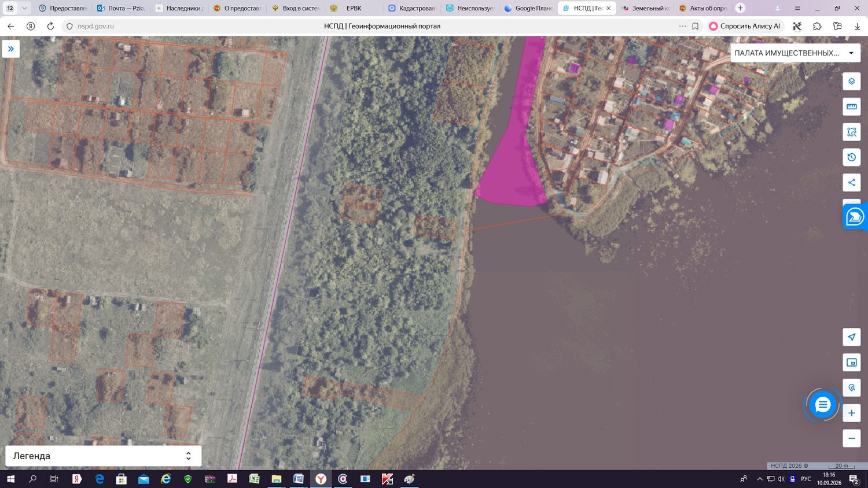This screenshot has width=868, height=488.
Task: Open browser downloads
Action: click(857, 26)
